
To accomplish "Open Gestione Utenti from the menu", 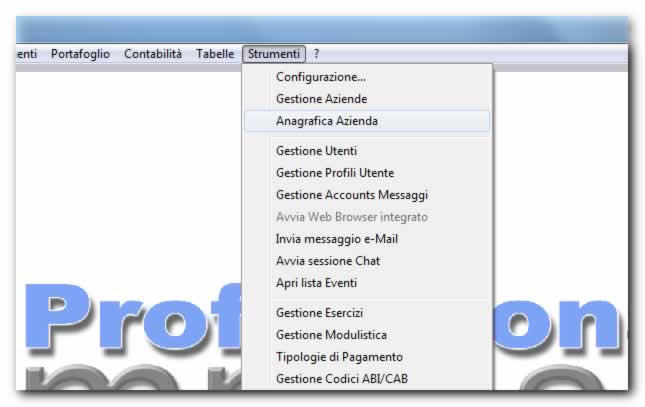I will (316, 151).
